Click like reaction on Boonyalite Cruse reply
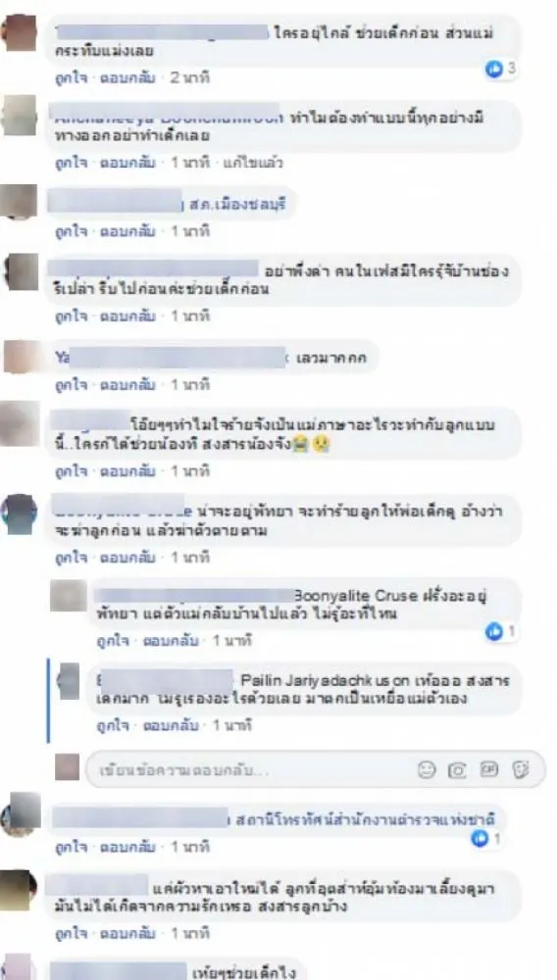Image resolution: width=557 pixels, height=980 pixels. [494, 632]
